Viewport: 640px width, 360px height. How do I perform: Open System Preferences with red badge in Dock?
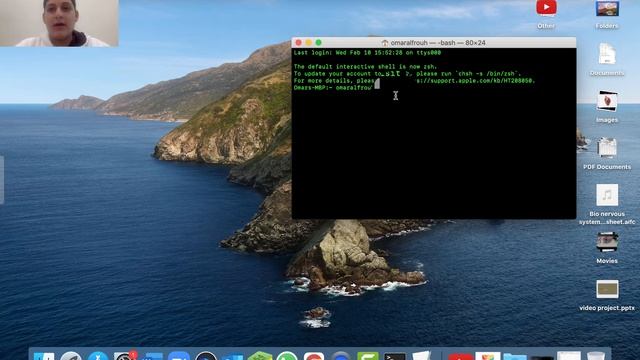(x=125, y=356)
